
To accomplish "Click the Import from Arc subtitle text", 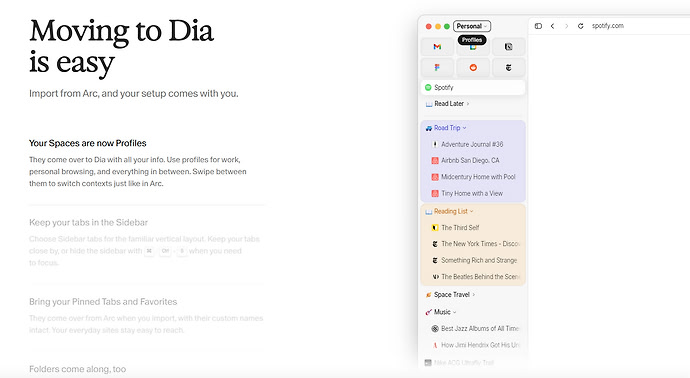I will coord(134,94).
